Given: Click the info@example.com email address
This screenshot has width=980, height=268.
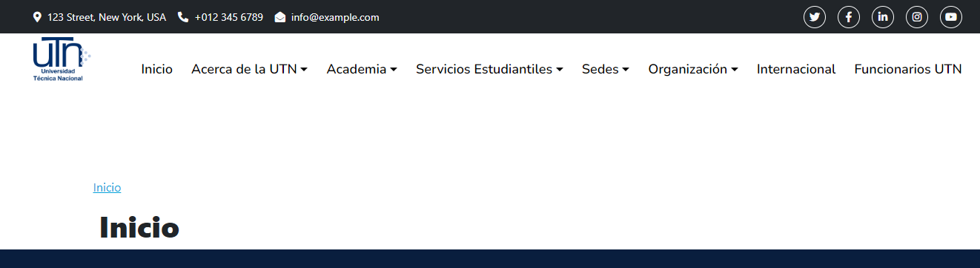Looking at the screenshot, I should pyautogui.click(x=335, y=17).
